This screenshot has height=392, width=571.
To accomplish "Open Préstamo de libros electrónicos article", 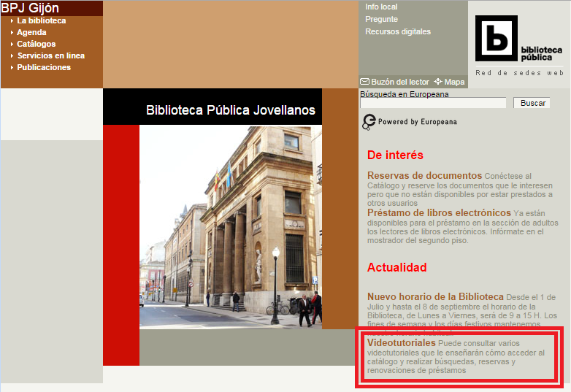I will [439, 213].
